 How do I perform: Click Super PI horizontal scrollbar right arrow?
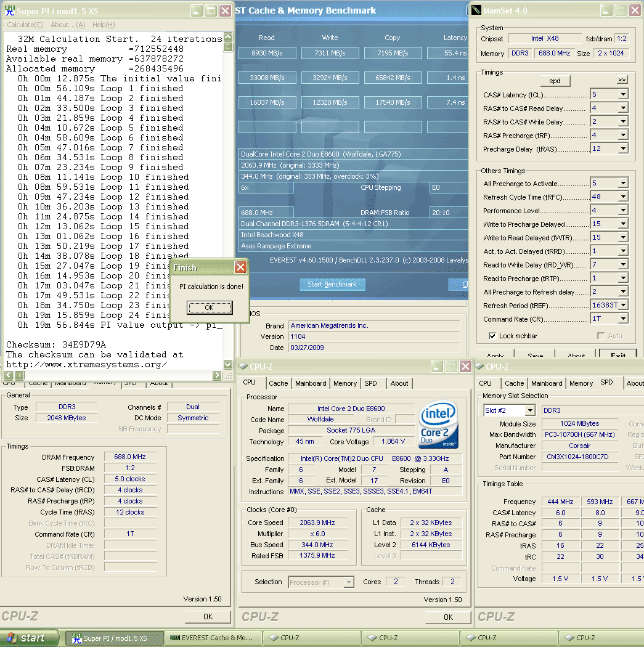tap(218, 375)
